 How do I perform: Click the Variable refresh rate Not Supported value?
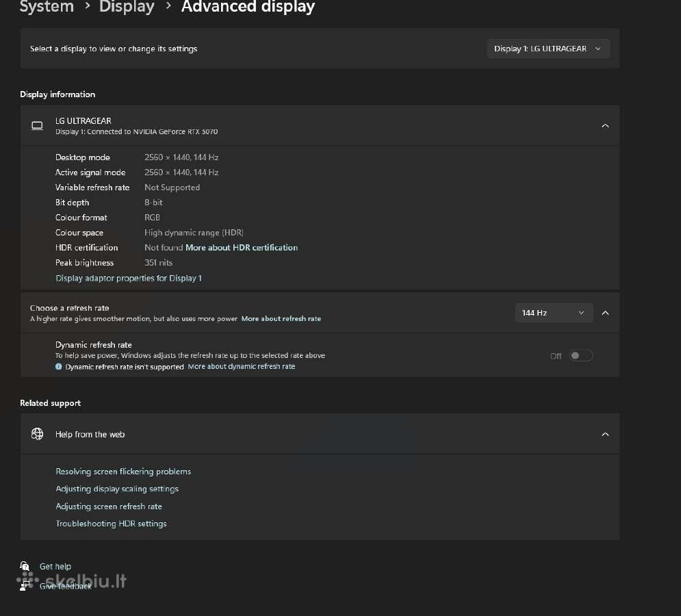172,188
